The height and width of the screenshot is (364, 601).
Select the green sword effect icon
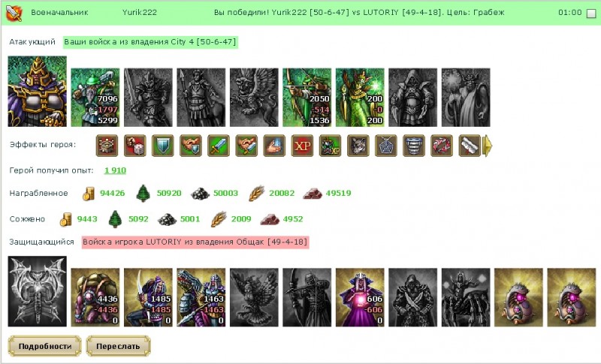(x=219, y=146)
